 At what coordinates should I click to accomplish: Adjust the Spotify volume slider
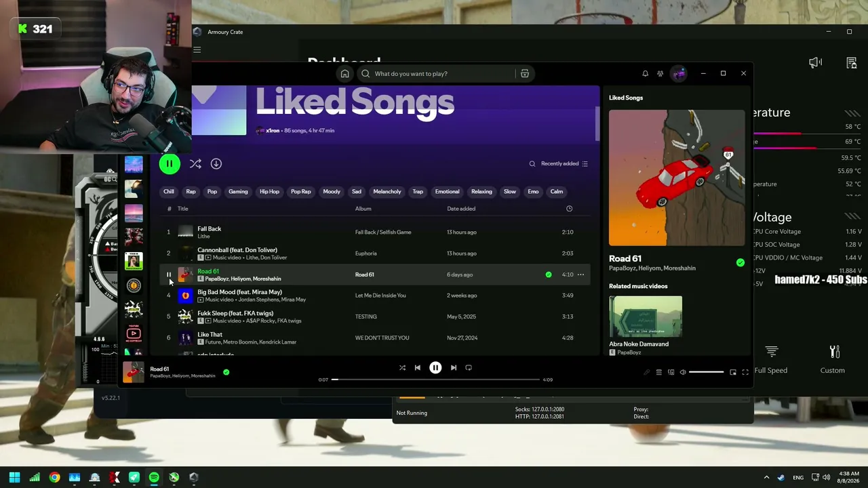[707, 372]
